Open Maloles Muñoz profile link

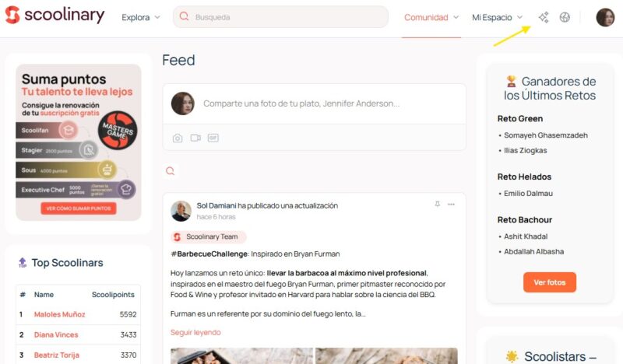point(60,314)
